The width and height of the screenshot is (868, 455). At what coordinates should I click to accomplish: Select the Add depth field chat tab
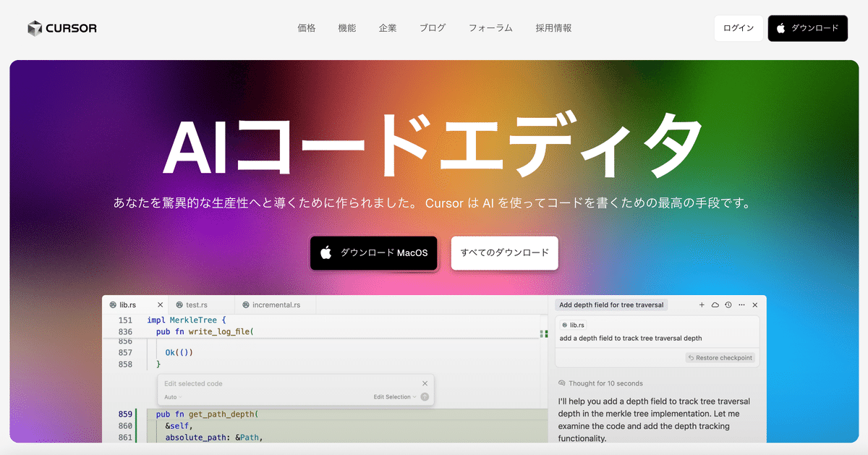pyautogui.click(x=611, y=305)
